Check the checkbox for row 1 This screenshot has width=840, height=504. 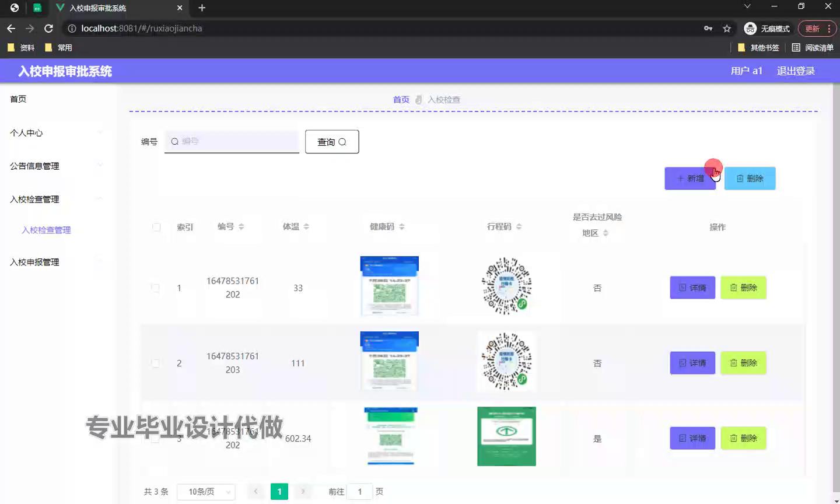pyautogui.click(x=155, y=288)
